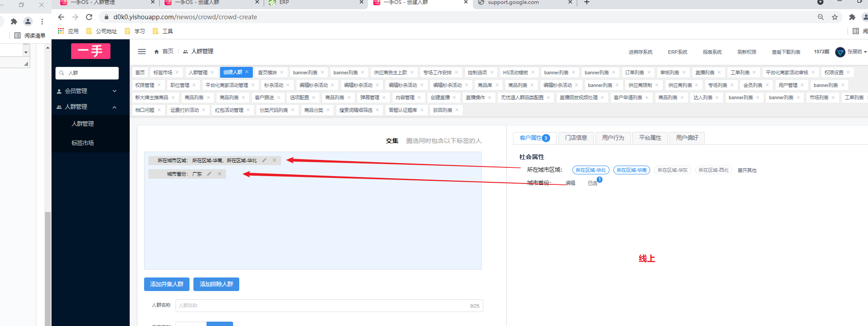Open the 应用 apps grid in bookmarks bar
Viewport: 868px width, 326px height.
pos(68,31)
